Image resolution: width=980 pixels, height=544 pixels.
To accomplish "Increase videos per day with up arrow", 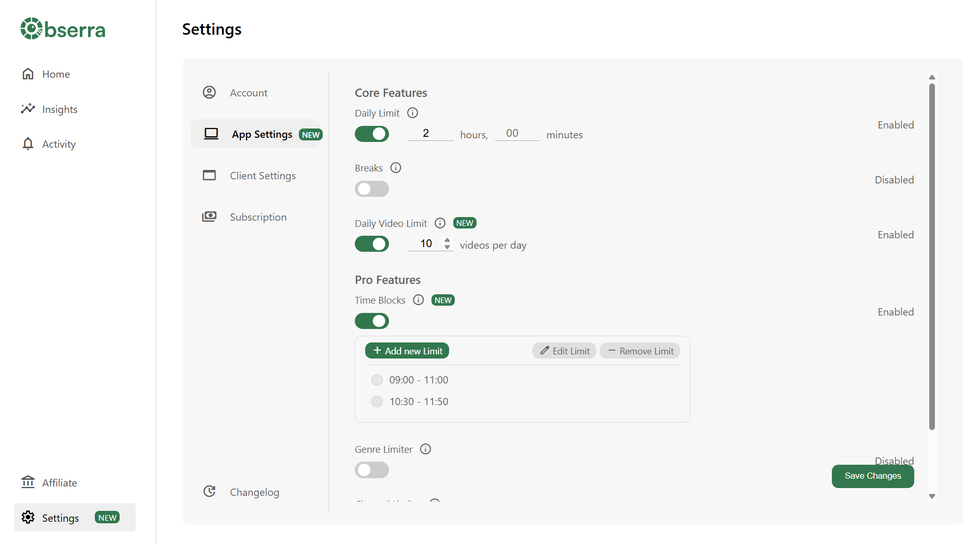I will tap(448, 240).
